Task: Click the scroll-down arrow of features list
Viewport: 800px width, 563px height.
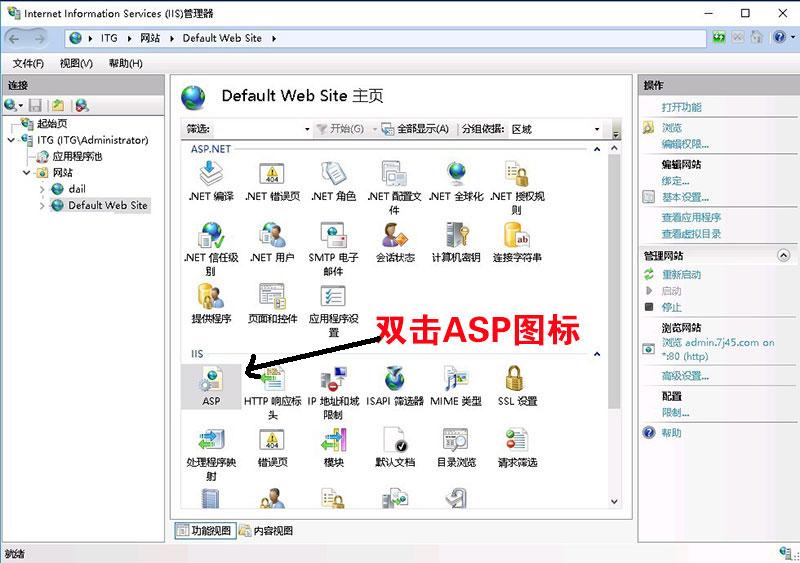Action: coord(614,502)
